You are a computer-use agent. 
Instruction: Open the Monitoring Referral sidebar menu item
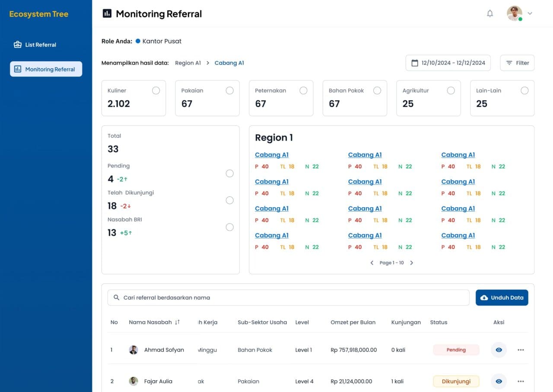(46, 69)
